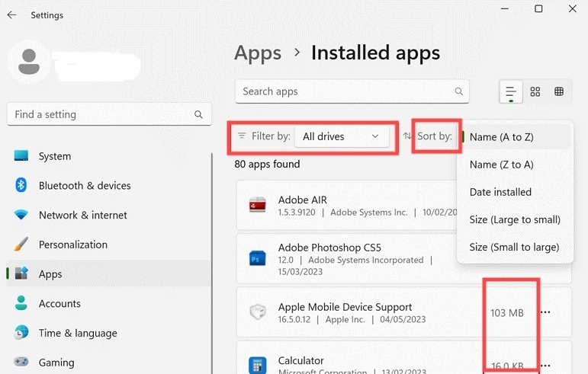Select the Calculator entry title
Screen dimensions: 588x374
pos(300,360)
